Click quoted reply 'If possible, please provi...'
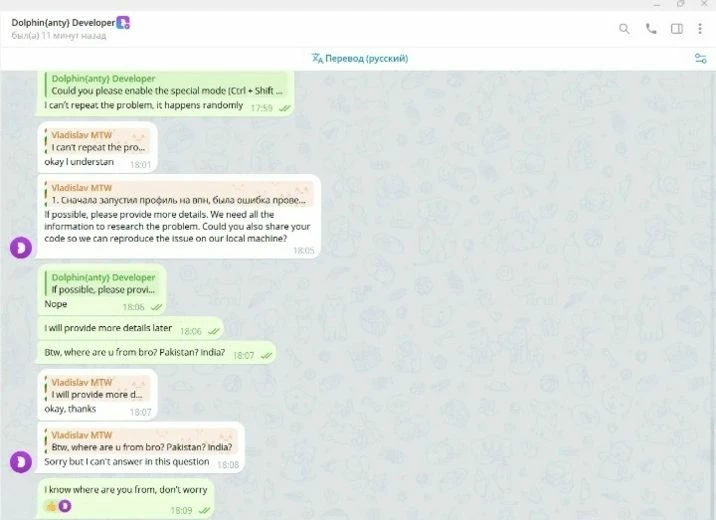Screen dimensions: 716x520 tap(103, 284)
